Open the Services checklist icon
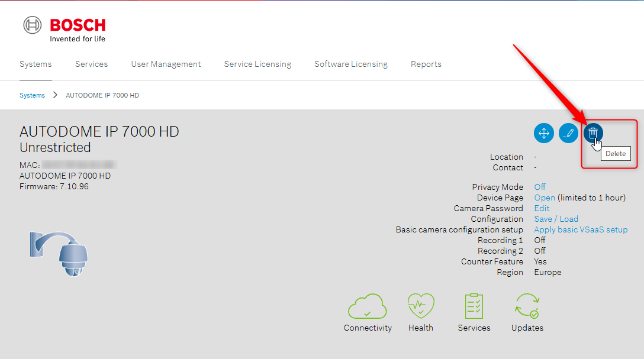The width and height of the screenshot is (644, 359). coord(474,306)
